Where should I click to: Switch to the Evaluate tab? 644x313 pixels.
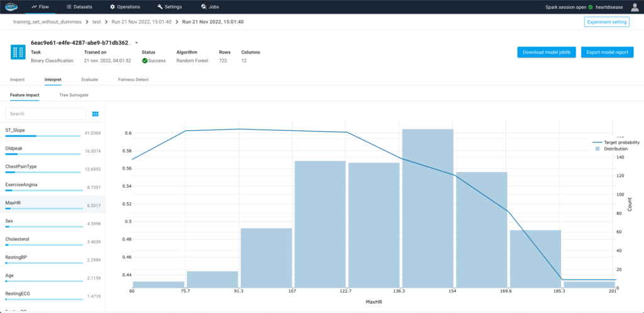pos(89,79)
